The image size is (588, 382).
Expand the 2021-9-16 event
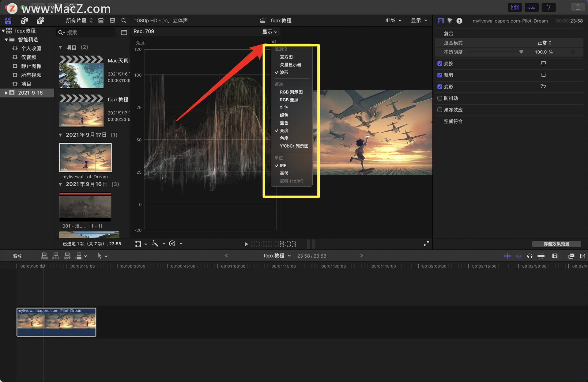tap(6, 93)
